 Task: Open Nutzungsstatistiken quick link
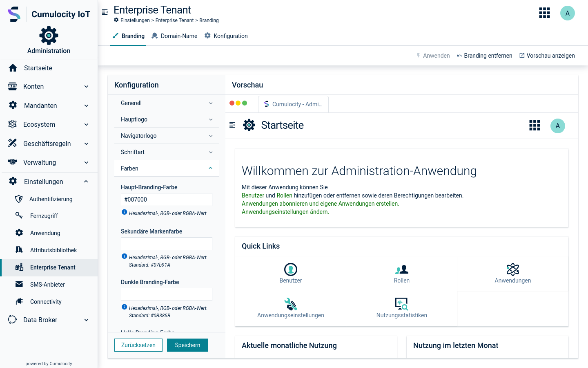click(402, 308)
